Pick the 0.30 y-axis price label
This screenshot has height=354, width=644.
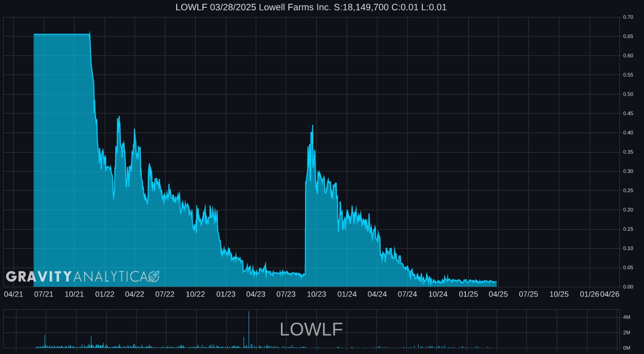tap(628, 171)
